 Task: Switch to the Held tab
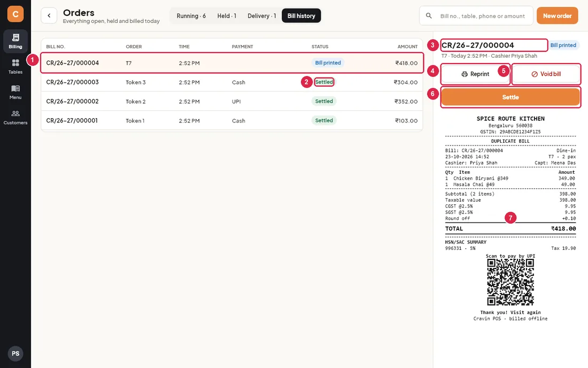pyautogui.click(x=227, y=16)
